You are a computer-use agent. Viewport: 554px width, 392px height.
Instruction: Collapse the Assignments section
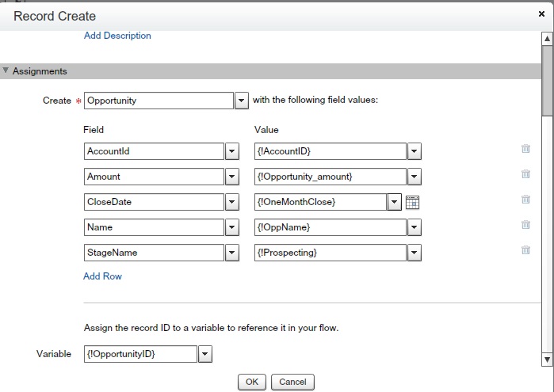pos(6,71)
